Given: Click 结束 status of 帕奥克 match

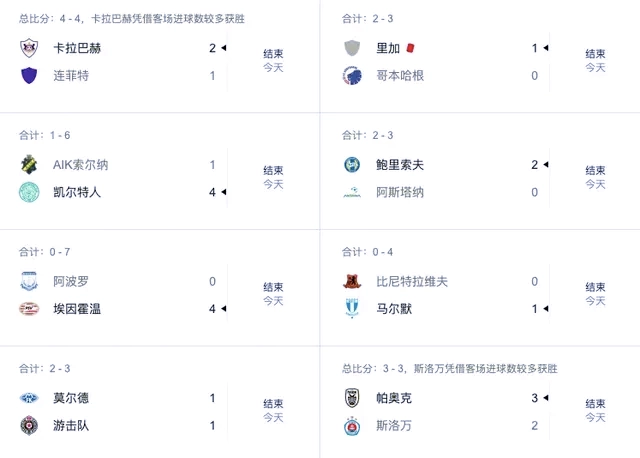Looking at the screenshot, I should [x=595, y=404].
